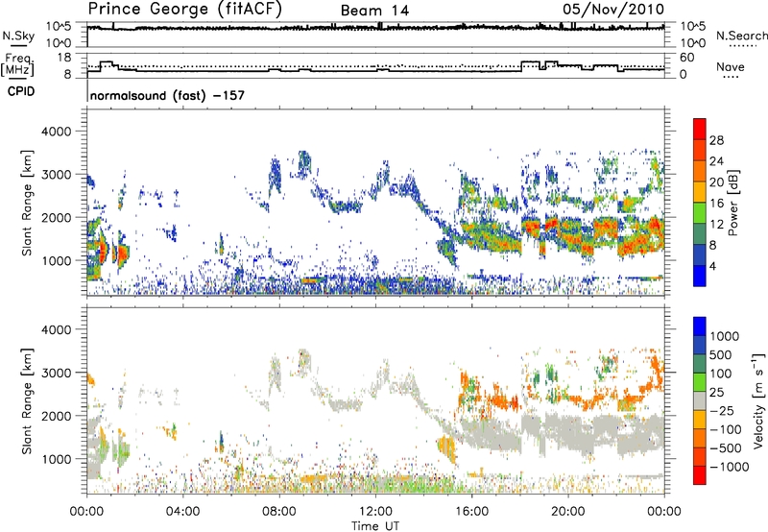This screenshot has height=532, width=768.
Task: Click velocity colorbar label "-100"
Action: point(726,429)
